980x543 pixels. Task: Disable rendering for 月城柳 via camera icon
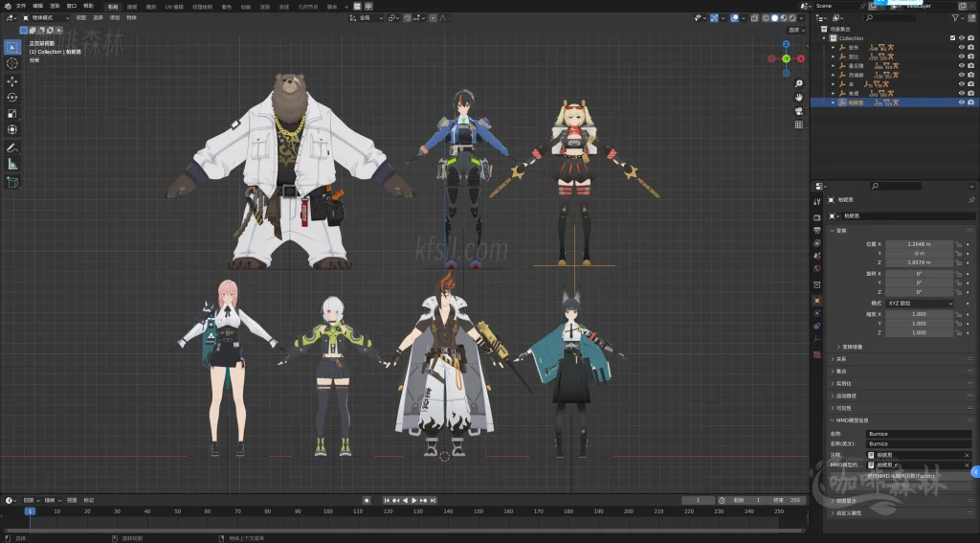pos(970,75)
